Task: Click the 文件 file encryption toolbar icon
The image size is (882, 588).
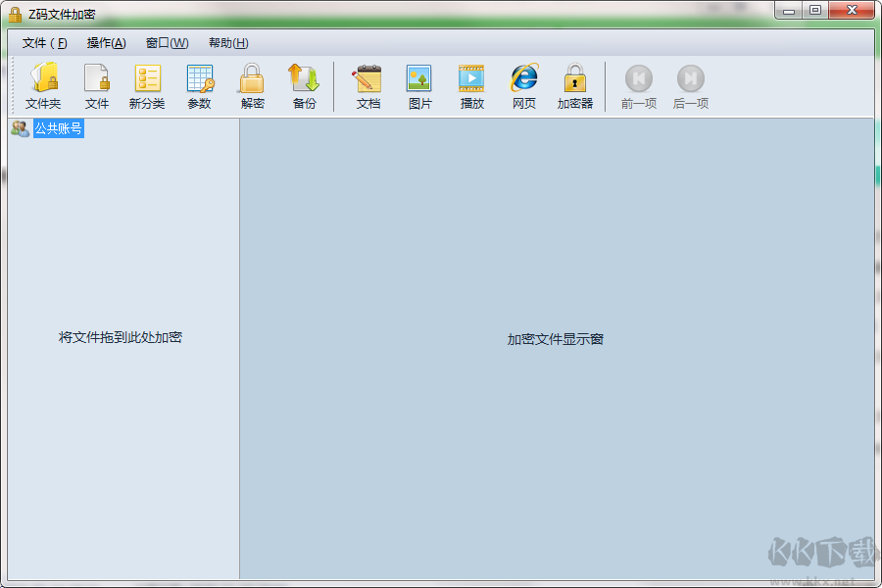Action: pos(97,86)
